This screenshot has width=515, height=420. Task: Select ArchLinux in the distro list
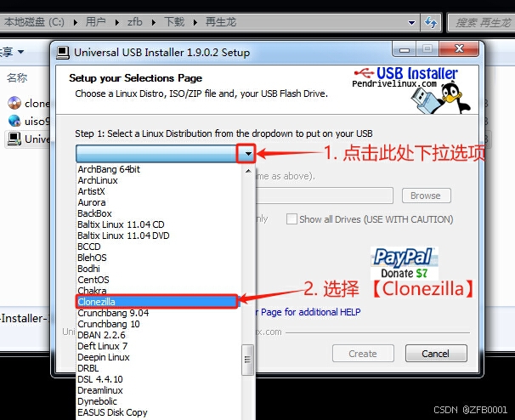coord(98,180)
